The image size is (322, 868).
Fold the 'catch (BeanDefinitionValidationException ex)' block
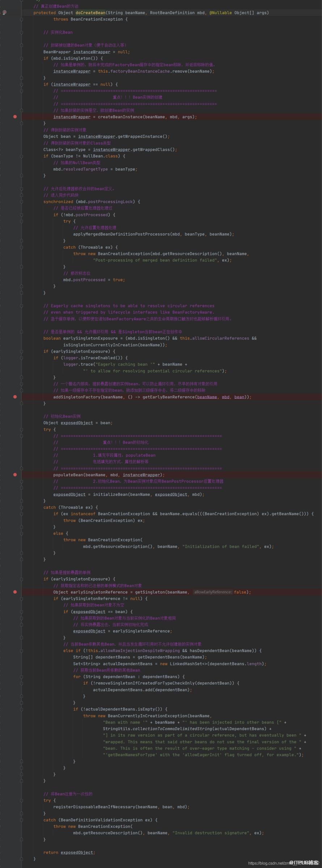[x=21, y=820]
